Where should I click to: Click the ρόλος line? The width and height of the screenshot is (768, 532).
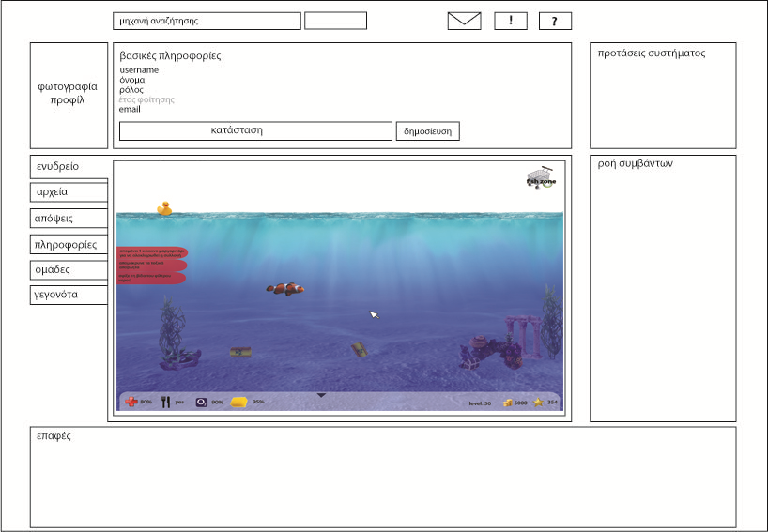131,89
